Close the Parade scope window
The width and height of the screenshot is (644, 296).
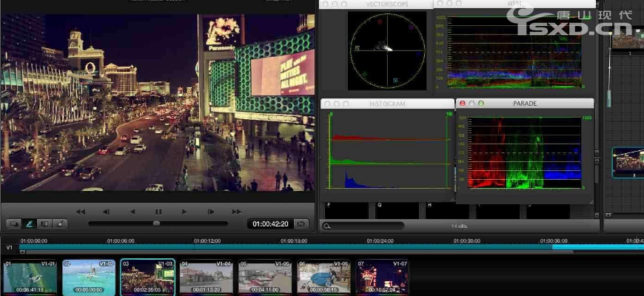click(463, 104)
